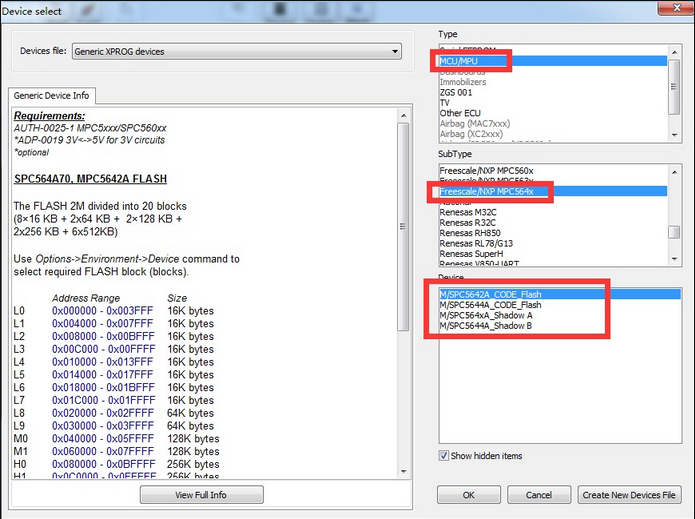Image resolution: width=695 pixels, height=519 pixels.
Task: Click the Requirements heading text
Action: click(49, 116)
